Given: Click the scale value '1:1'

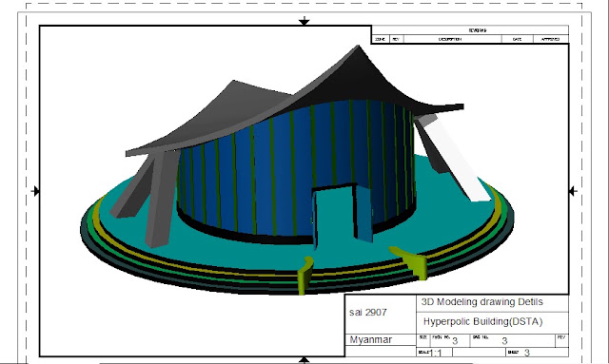Looking at the screenshot, I should (x=436, y=353).
